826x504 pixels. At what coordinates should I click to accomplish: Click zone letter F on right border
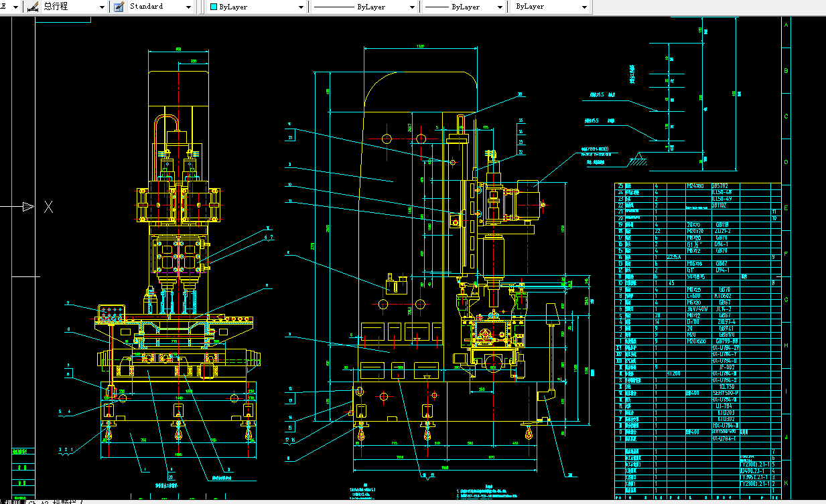pyautogui.click(x=786, y=254)
